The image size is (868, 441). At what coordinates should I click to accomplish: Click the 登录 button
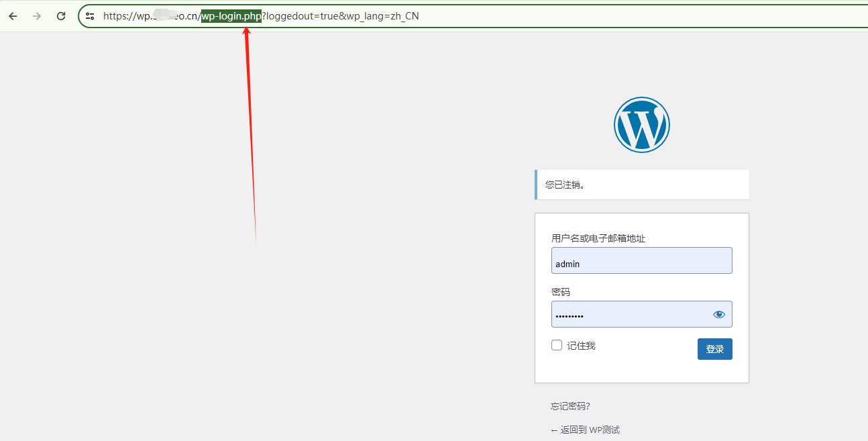pos(715,349)
